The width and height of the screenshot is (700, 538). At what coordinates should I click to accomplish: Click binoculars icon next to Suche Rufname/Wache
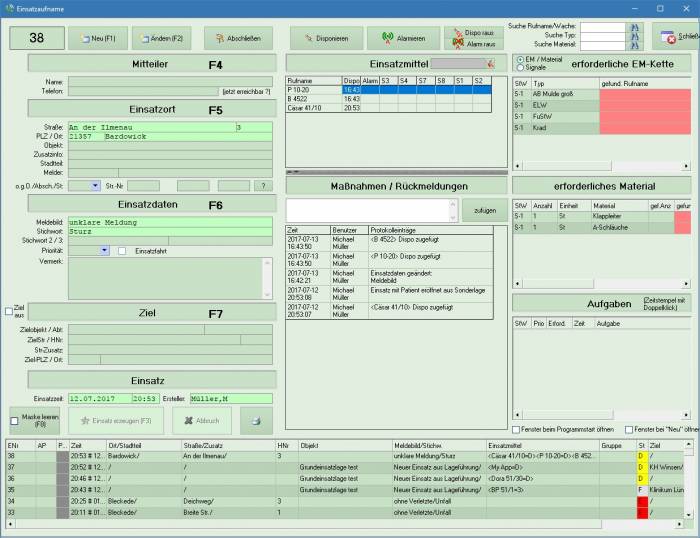(633, 26)
